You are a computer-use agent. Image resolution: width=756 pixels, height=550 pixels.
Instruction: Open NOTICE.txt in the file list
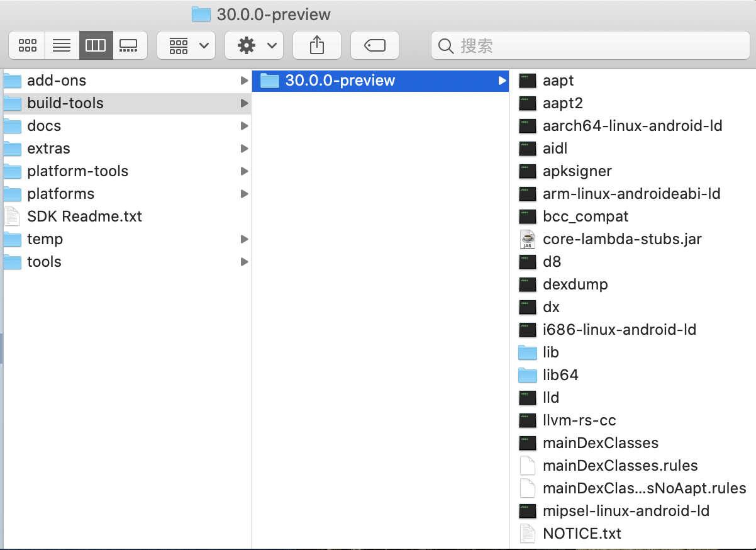[x=582, y=533]
